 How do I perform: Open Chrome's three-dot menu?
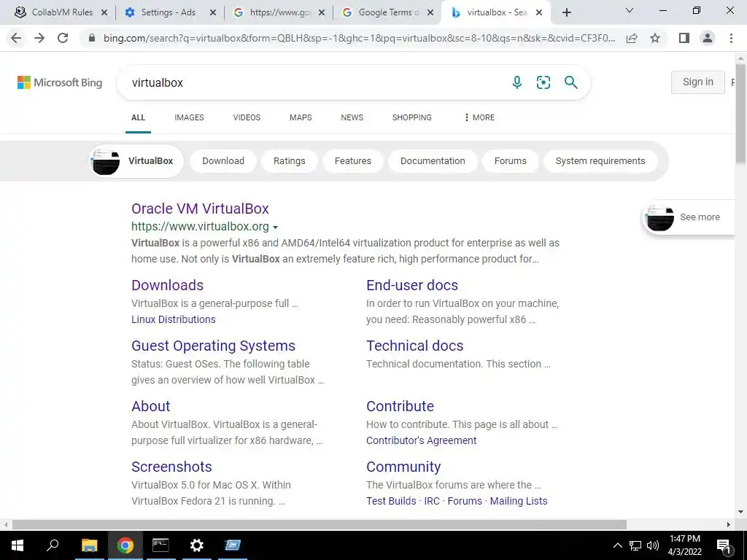click(x=731, y=38)
